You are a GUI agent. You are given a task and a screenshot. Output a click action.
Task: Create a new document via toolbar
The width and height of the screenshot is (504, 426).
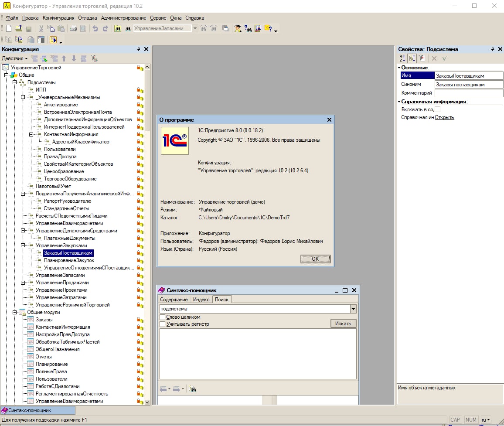coord(9,28)
